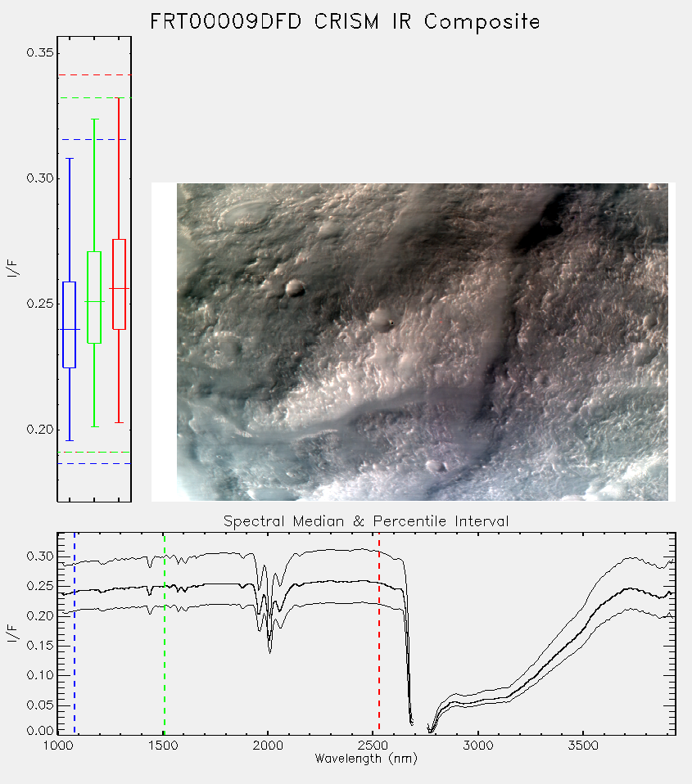Click the upper green dashed limit line

(94, 98)
